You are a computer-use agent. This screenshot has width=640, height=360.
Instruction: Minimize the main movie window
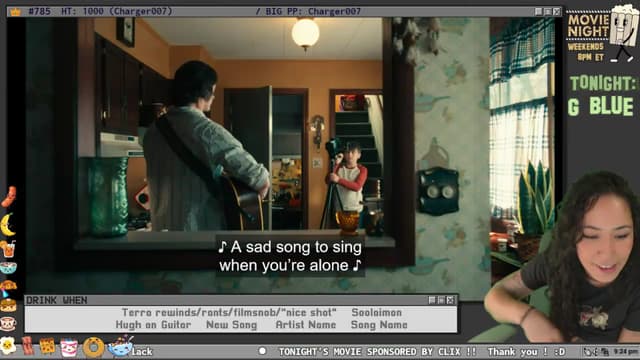tap(539, 11)
